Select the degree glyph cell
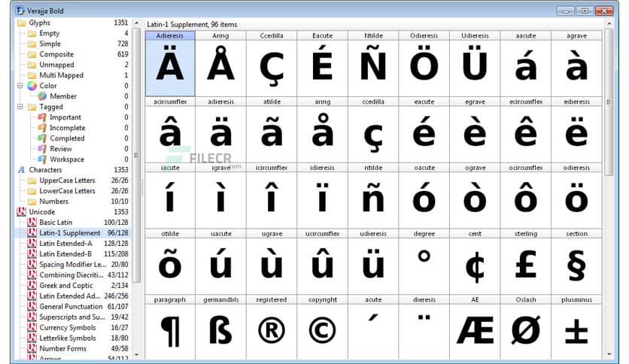The width and height of the screenshot is (629, 364). 424,262
